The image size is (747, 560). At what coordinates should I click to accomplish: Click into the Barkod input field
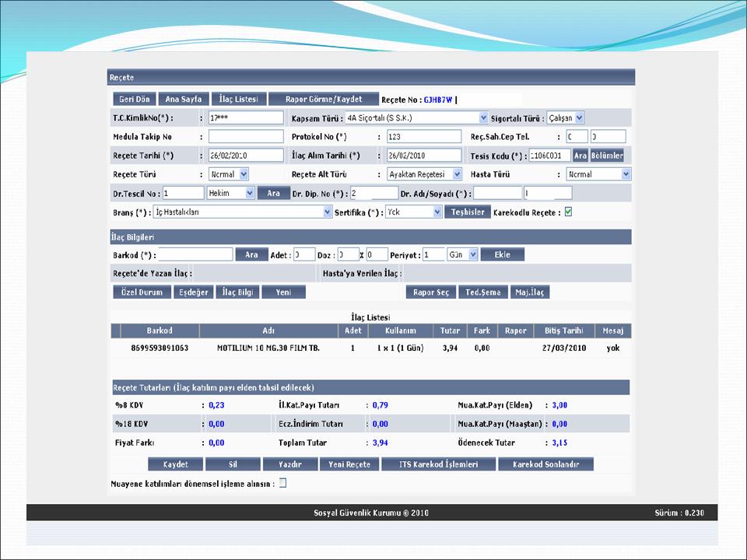(x=196, y=254)
